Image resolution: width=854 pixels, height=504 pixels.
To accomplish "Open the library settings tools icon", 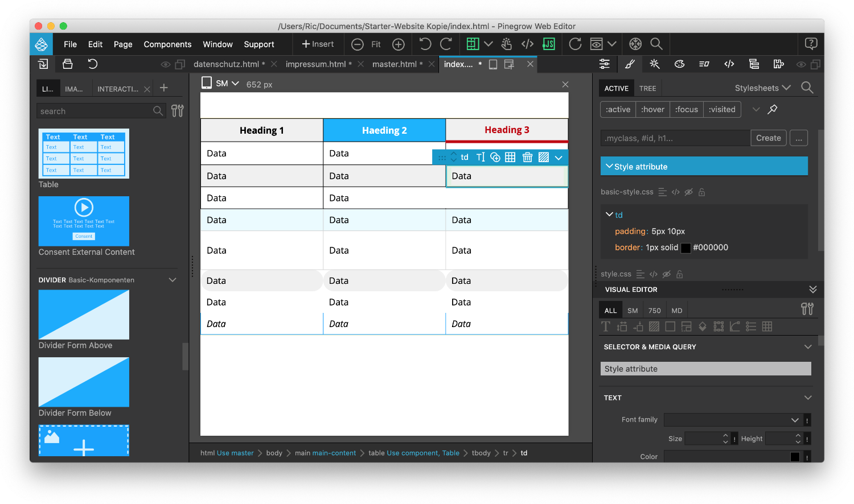I will click(x=178, y=111).
